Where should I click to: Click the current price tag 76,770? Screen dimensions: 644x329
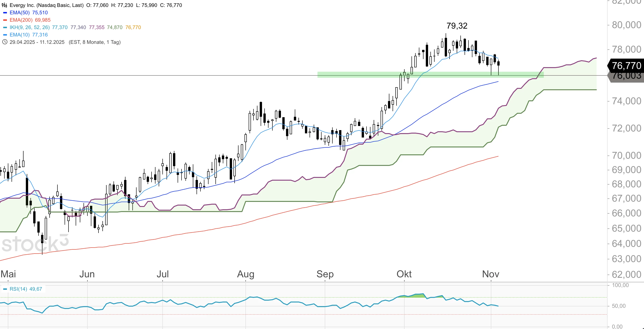tap(626, 66)
